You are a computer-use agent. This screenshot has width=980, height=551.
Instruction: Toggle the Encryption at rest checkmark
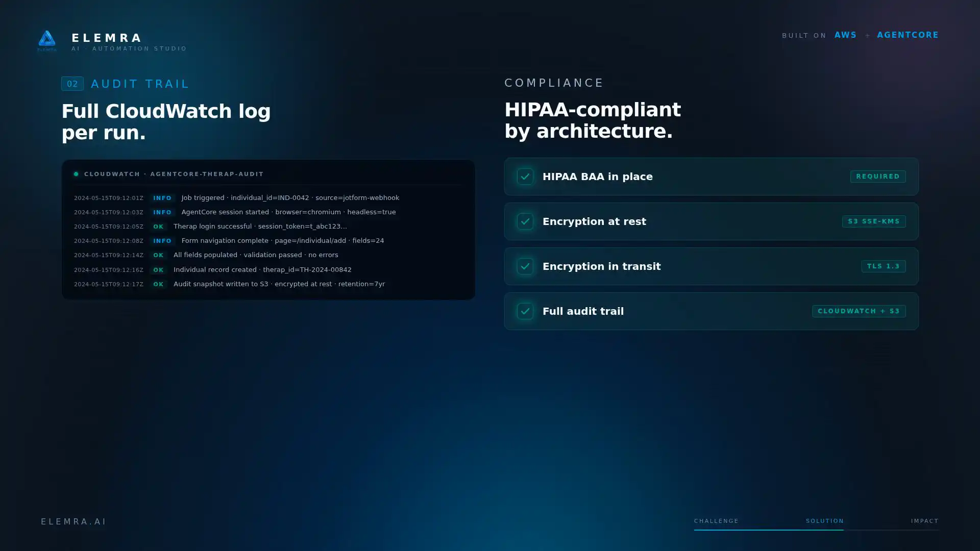[525, 221]
